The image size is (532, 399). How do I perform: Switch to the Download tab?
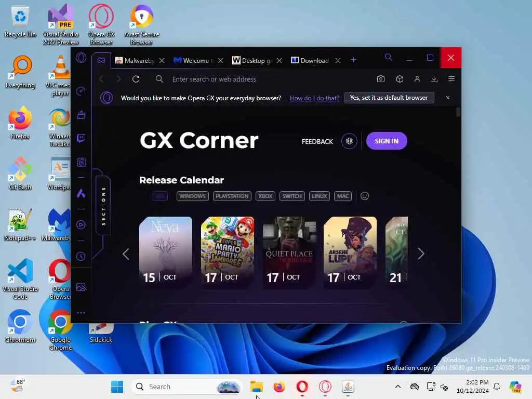click(310, 60)
